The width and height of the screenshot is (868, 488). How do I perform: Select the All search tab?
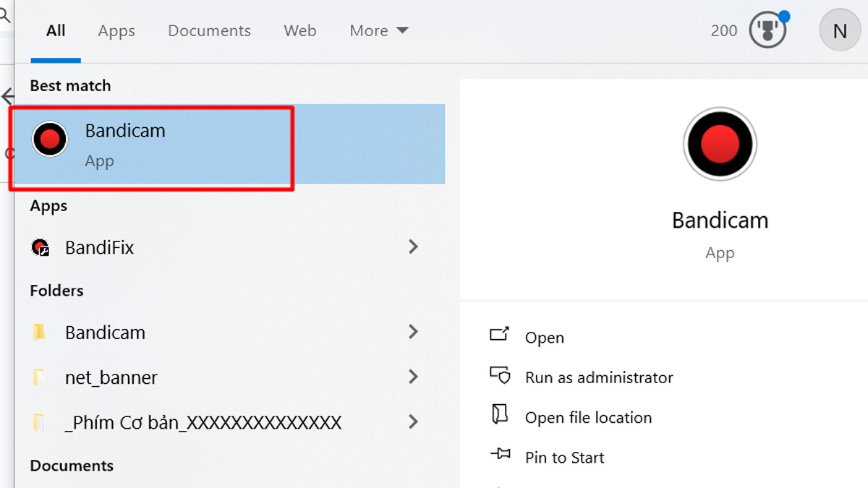(56, 30)
